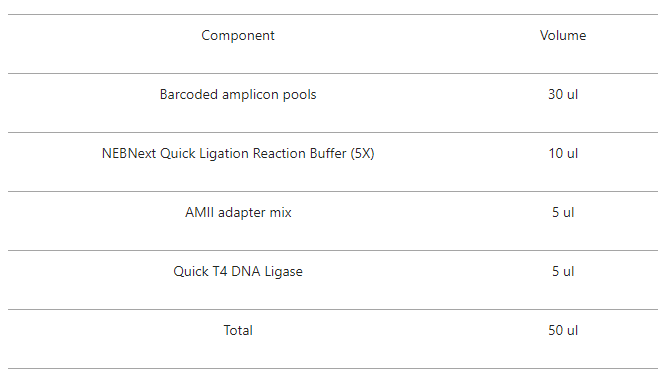Click the Volume column header
This screenshot has height=379, width=668.
point(563,35)
